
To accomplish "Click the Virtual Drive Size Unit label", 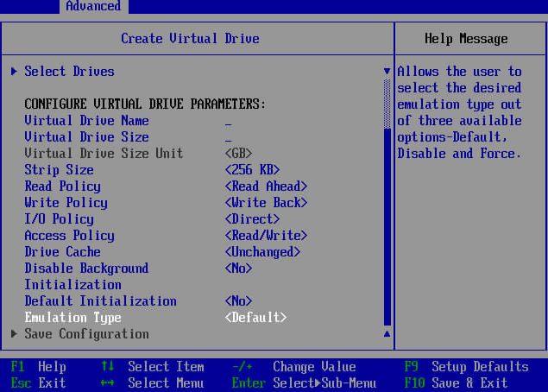I will 104,154.
